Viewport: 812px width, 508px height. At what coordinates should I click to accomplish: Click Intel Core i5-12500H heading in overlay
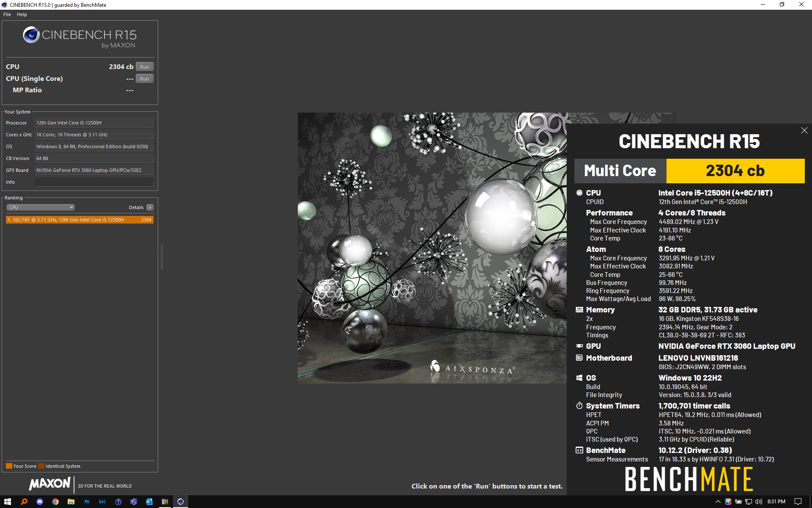point(715,193)
